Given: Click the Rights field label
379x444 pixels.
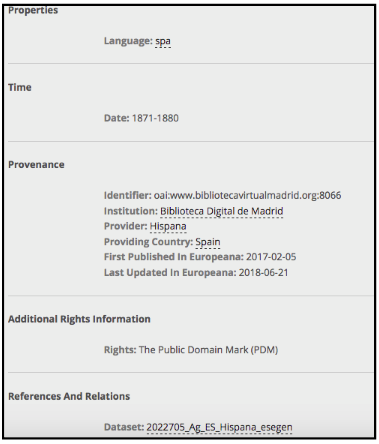Looking at the screenshot, I should [x=120, y=350].
